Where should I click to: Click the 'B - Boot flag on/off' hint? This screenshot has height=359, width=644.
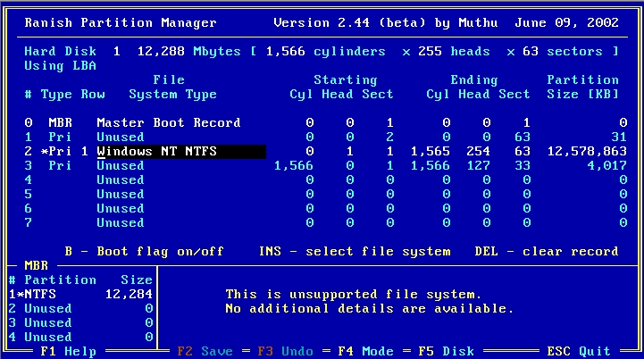pos(144,252)
